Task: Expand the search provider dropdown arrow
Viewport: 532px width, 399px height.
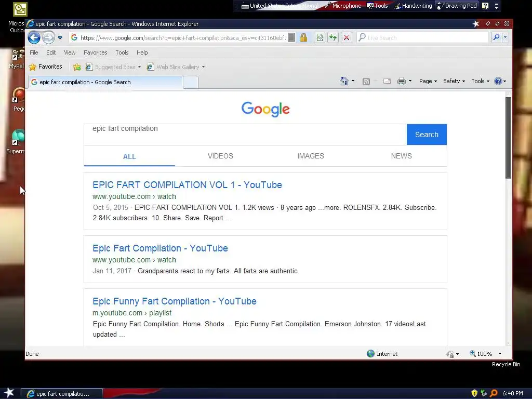Action: (x=505, y=37)
